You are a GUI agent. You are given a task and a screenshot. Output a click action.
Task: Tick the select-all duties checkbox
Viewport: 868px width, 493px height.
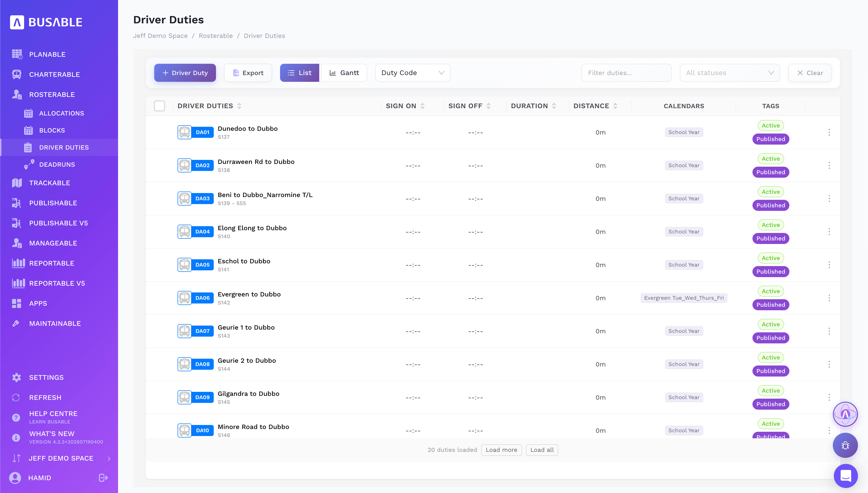coord(159,106)
